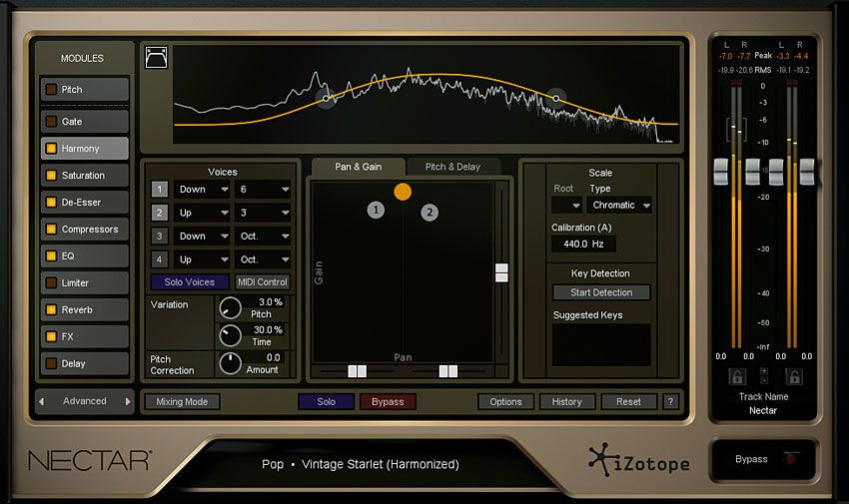Click voice node 1 in pan pad
Viewport: 849px width, 504px height.
pos(376,210)
